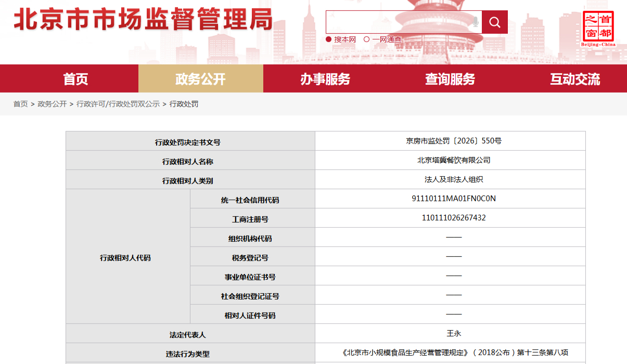Click the 法定代表人 label cell
This screenshot has height=364, width=627.
(x=190, y=334)
